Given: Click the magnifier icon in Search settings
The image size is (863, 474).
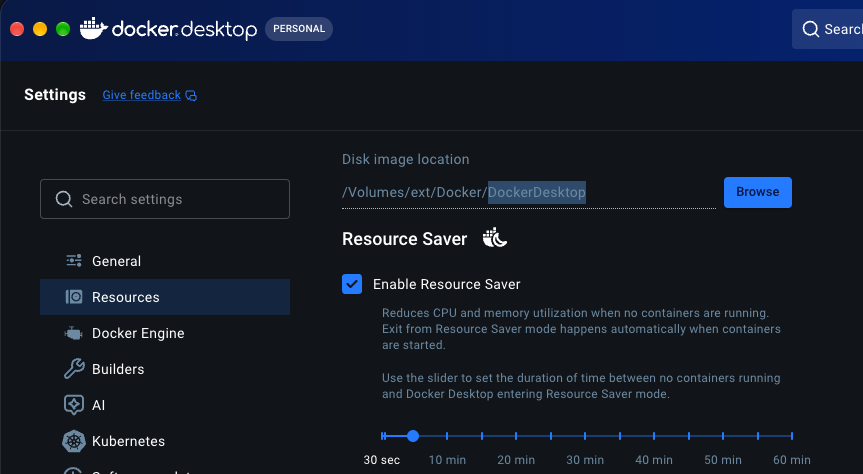Looking at the screenshot, I should pos(64,199).
